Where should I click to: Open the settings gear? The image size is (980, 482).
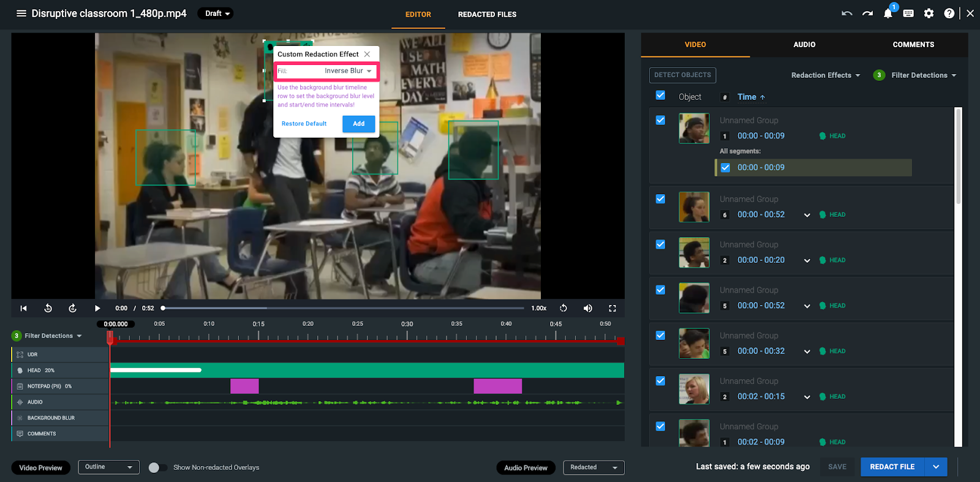[x=929, y=13]
